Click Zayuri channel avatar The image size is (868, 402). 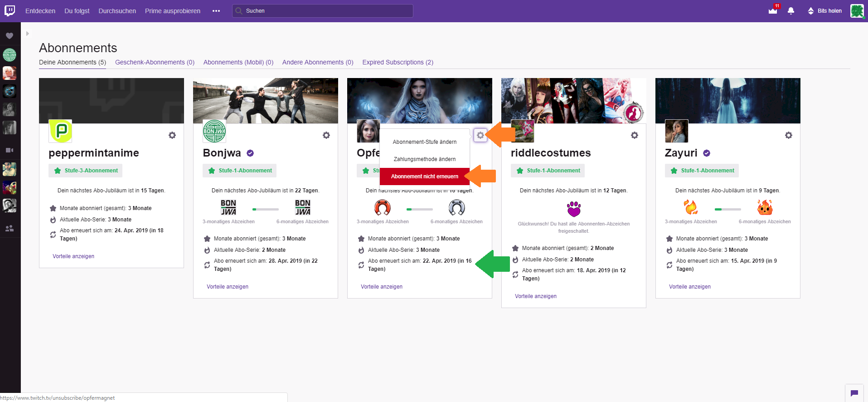[677, 131]
